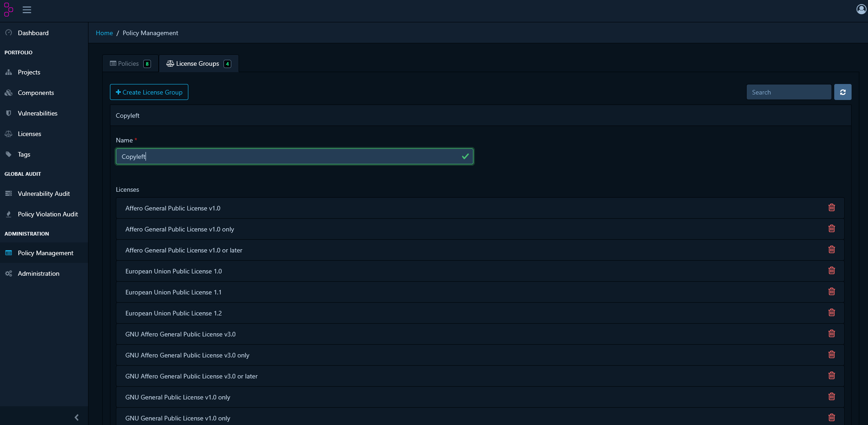Focus the Search input field
The image size is (868, 425).
(x=789, y=92)
